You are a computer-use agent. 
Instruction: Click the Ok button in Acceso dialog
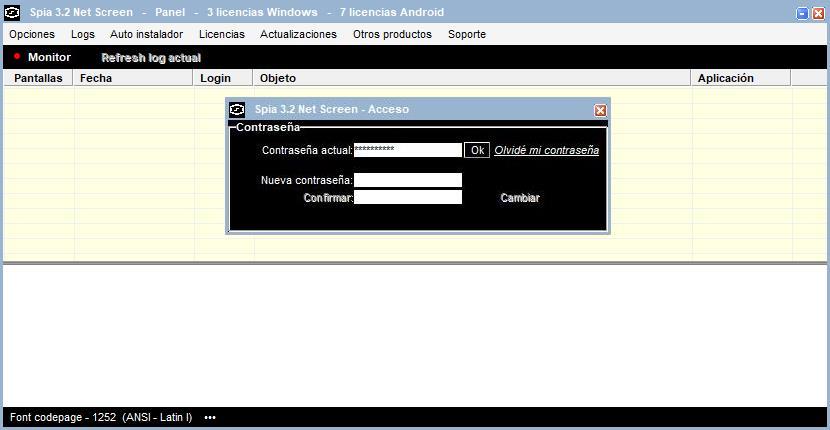[x=477, y=150]
